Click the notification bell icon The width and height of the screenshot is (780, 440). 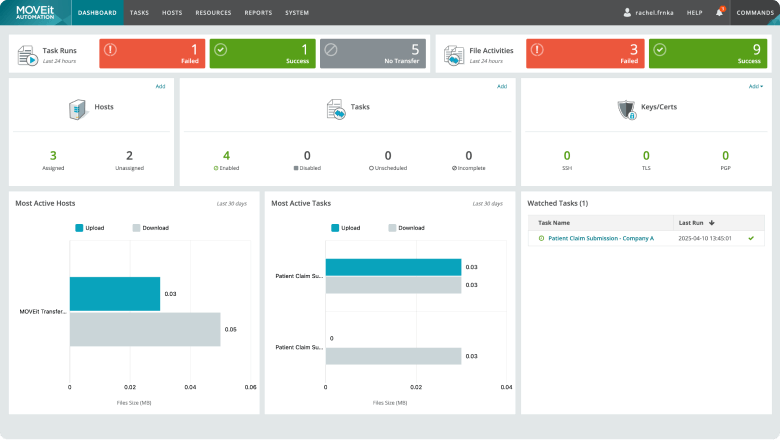pyautogui.click(x=719, y=13)
